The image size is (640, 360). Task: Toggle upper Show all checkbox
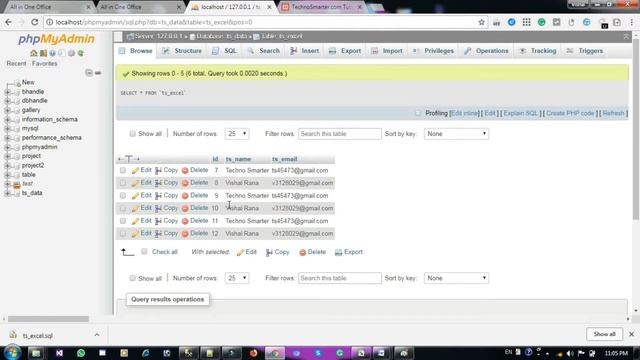coord(132,133)
